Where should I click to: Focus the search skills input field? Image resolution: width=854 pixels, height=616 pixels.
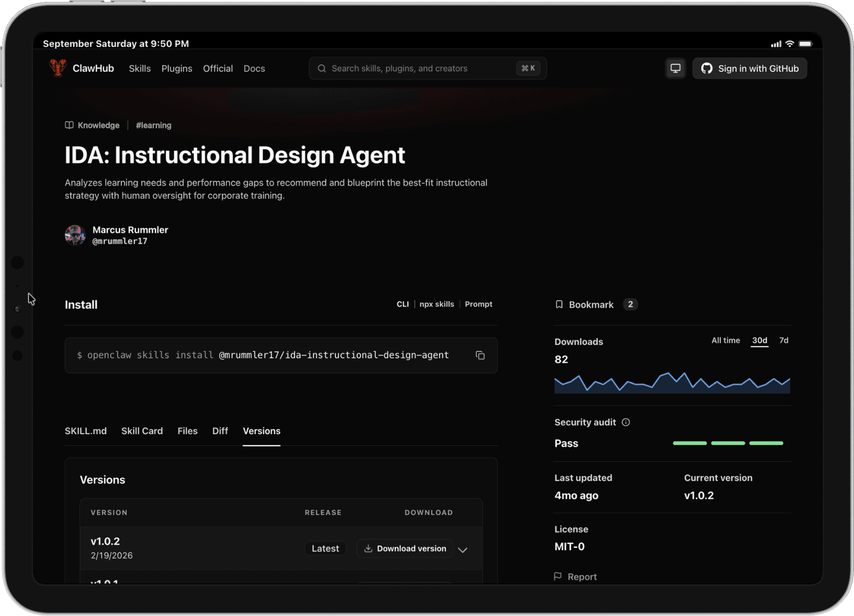(x=427, y=68)
